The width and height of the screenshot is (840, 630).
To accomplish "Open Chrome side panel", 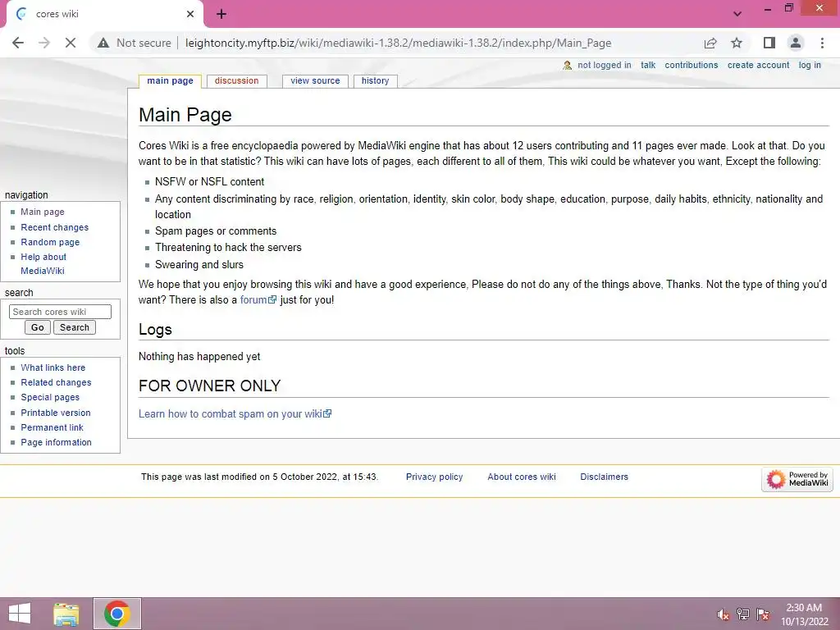I will (769, 43).
